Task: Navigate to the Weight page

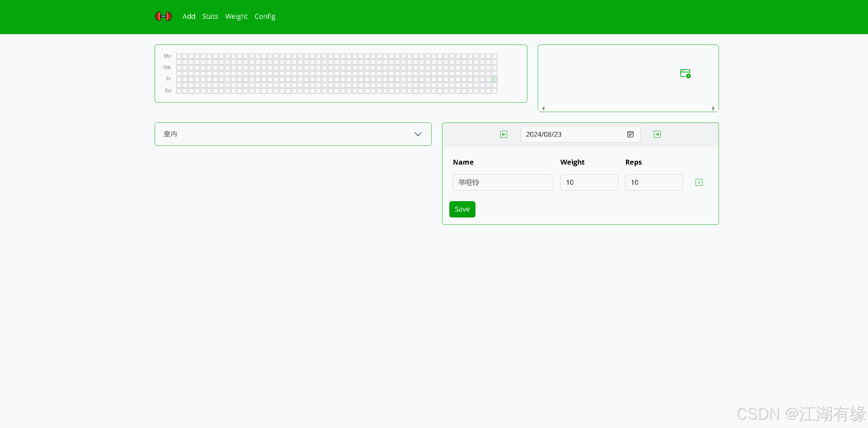Action: pos(236,16)
